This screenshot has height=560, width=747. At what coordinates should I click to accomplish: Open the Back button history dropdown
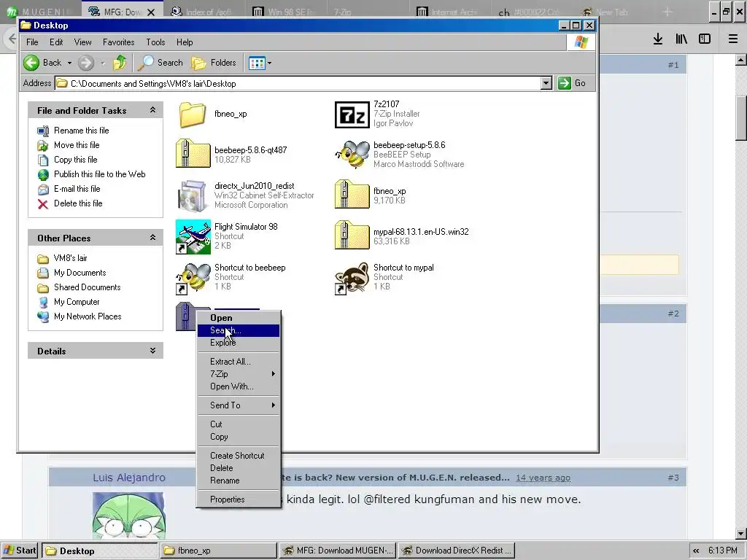pos(69,63)
